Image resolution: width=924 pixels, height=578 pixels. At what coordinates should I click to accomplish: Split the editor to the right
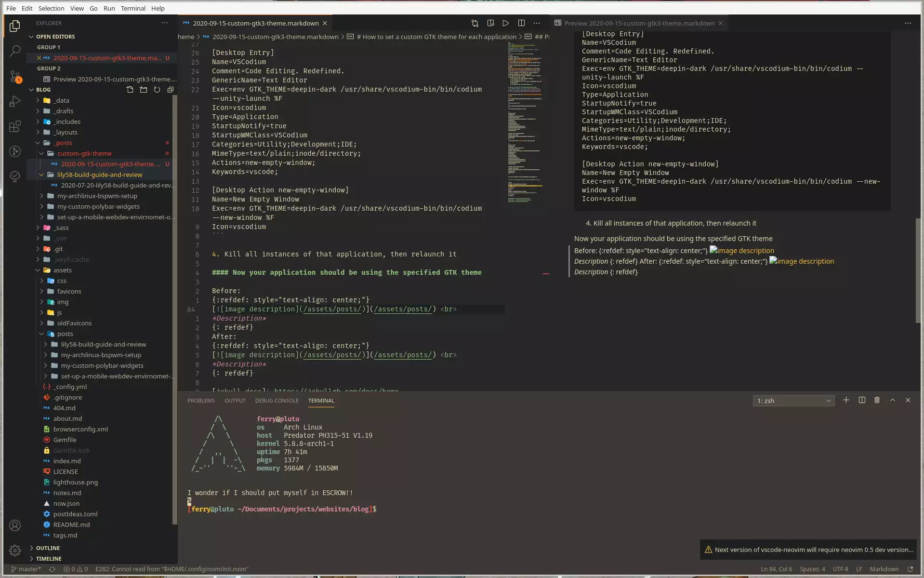(521, 23)
